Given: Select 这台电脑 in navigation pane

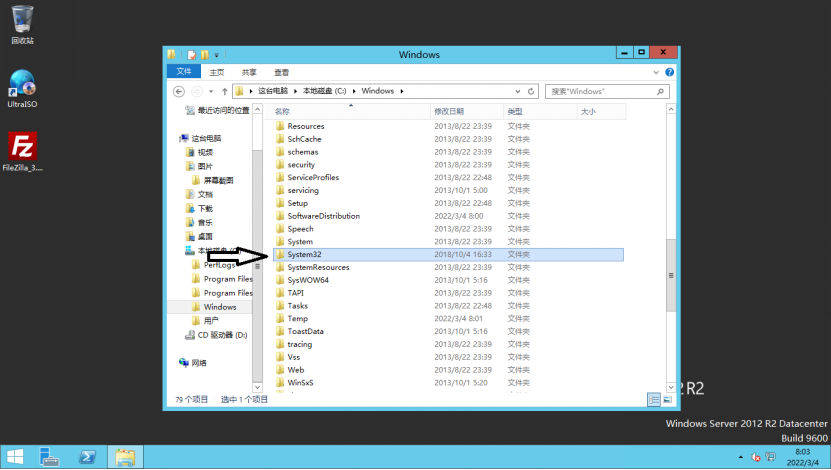Looking at the screenshot, I should 200,138.
